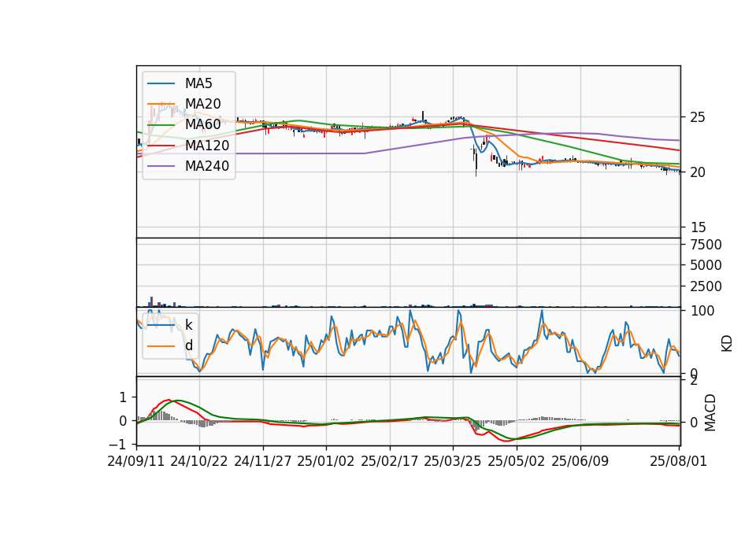
Task: Click the volume axis value 2500
Action: [706, 286]
